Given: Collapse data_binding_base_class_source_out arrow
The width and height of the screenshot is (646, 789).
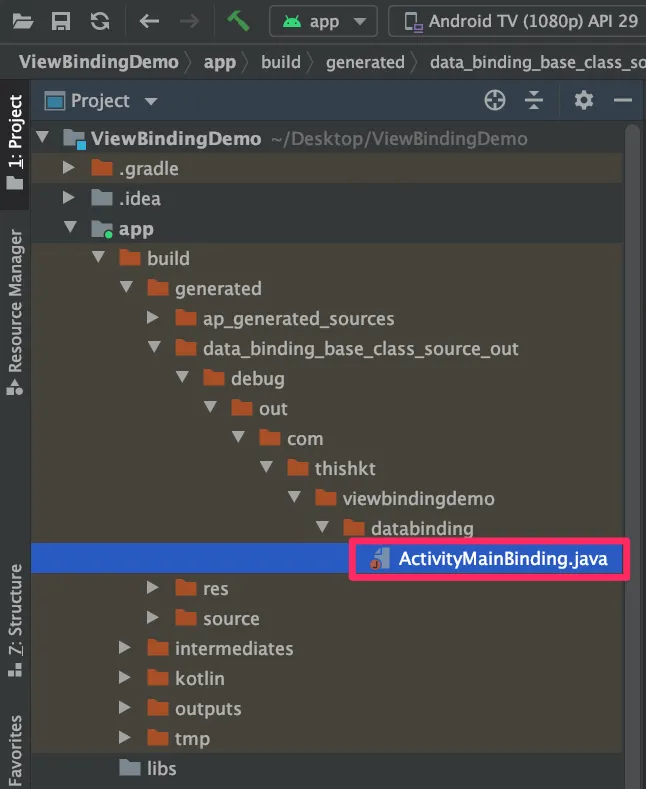Looking at the screenshot, I should [x=154, y=348].
